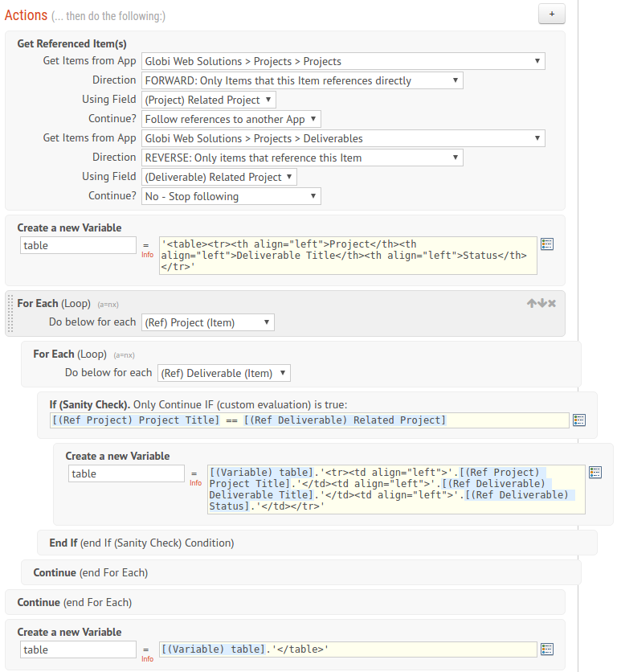Delete the For Each Project action
Image resolution: width=617 pixels, height=672 pixels.
tap(552, 303)
